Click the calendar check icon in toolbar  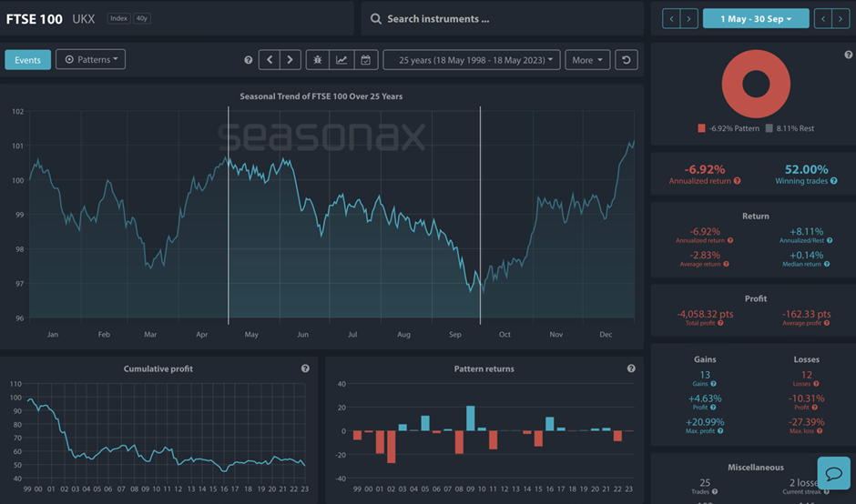pyautogui.click(x=366, y=60)
